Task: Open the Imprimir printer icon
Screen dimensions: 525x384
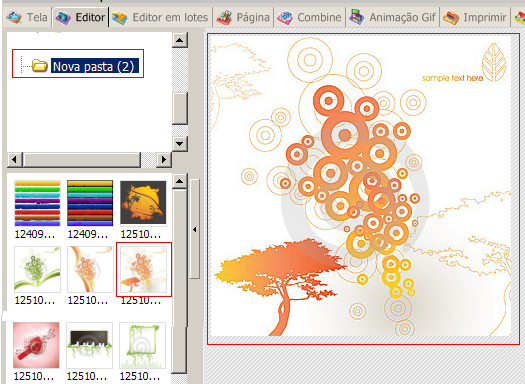Action: pos(451,17)
